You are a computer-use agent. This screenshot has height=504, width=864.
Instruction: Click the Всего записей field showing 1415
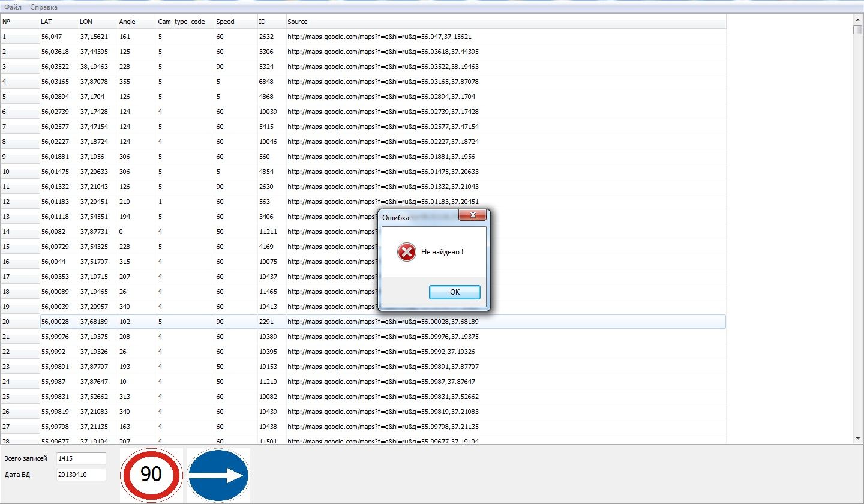(x=81, y=458)
